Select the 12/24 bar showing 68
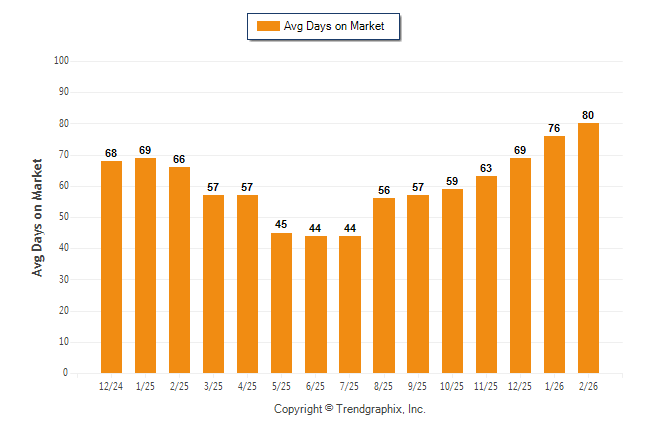Image resolution: width=646 pixels, height=434 pixels. [x=111, y=267]
